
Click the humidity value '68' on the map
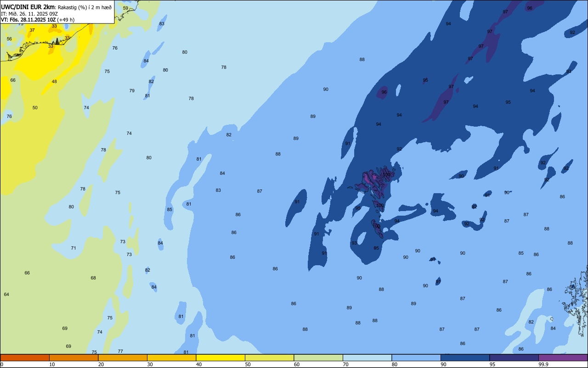coord(93,278)
